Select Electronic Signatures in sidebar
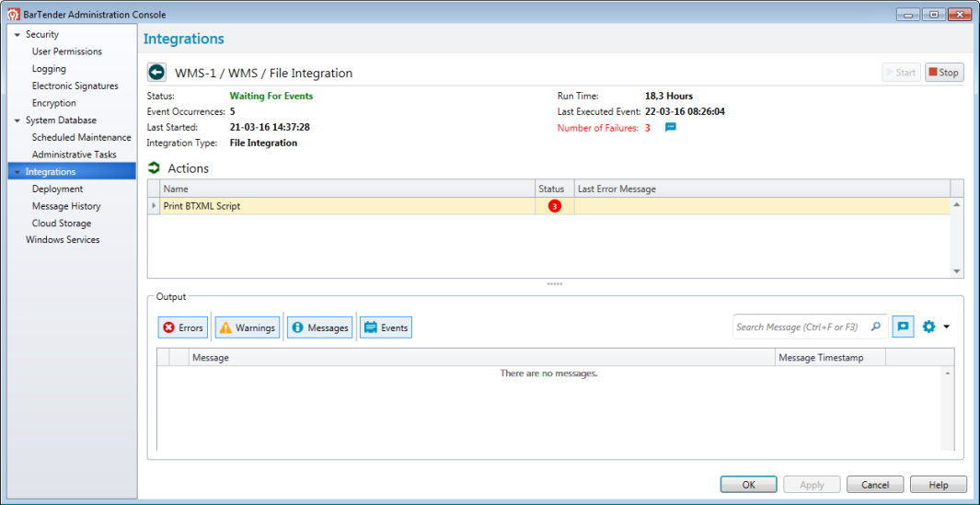Screen dimensions: 980x505 point(75,86)
